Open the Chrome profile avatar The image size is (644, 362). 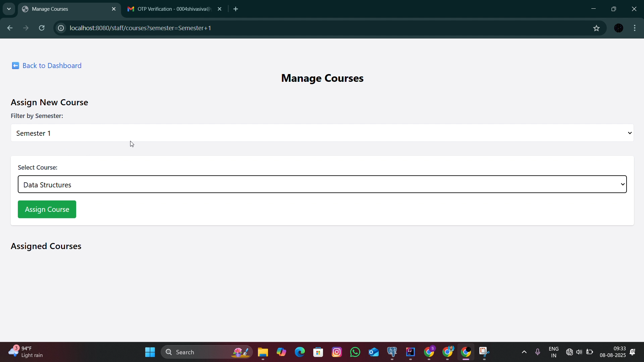[619, 28]
